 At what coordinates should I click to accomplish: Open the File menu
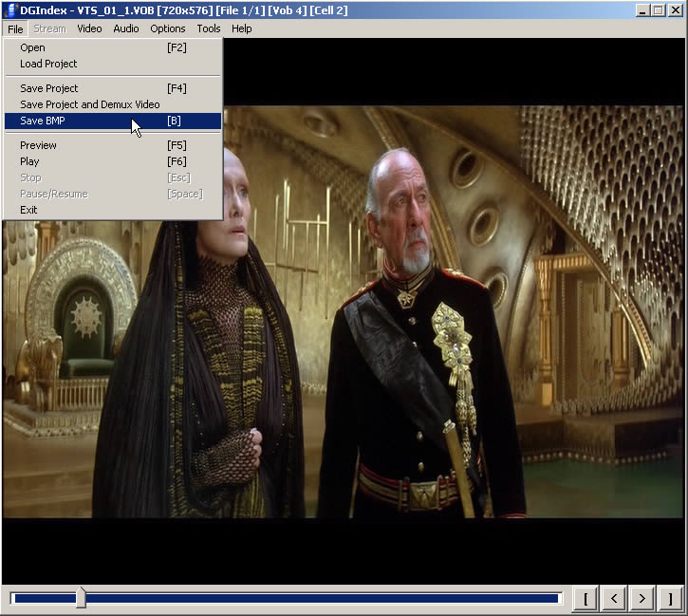click(x=15, y=29)
